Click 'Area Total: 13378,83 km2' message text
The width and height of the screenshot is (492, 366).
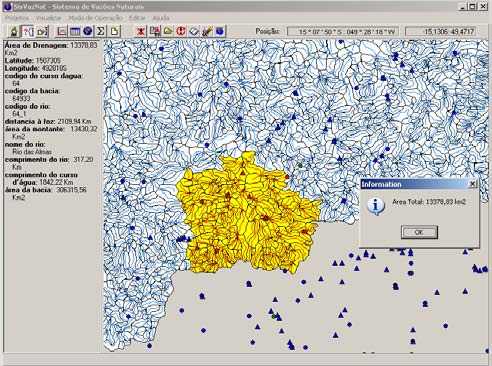[x=429, y=202]
